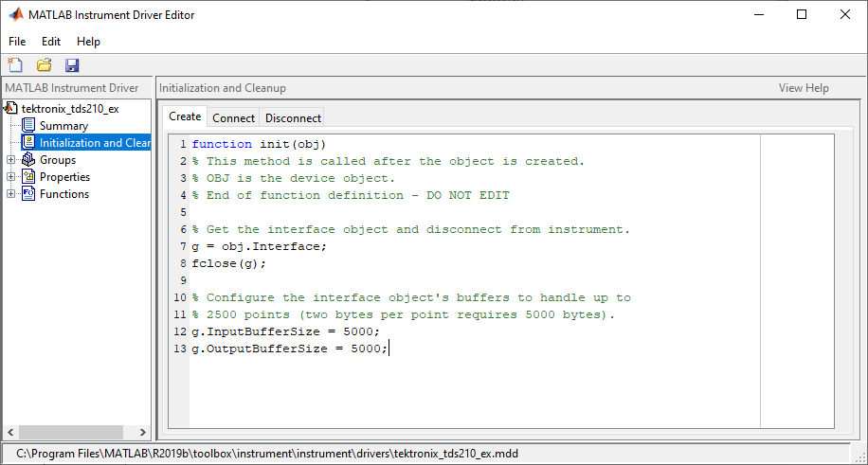This screenshot has height=465, width=868.
Task: Open the Edit menu
Action: pos(51,42)
